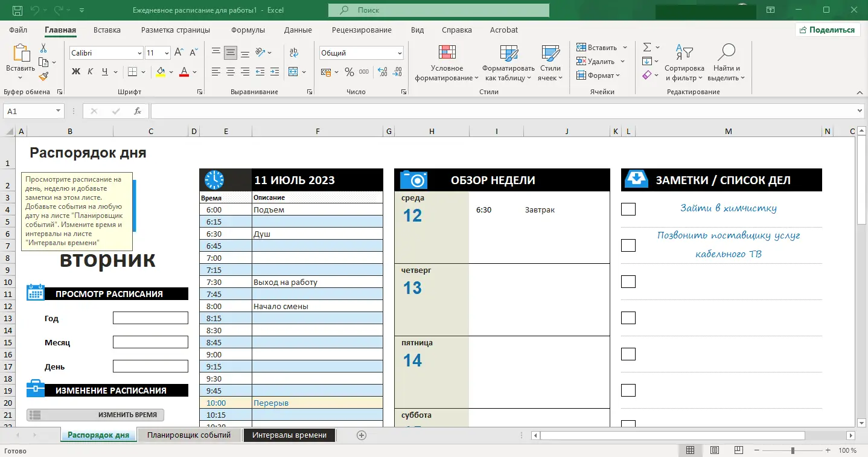Click the Clear eraser icon
This screenshot has width=868, height=457.
point(647,75)
